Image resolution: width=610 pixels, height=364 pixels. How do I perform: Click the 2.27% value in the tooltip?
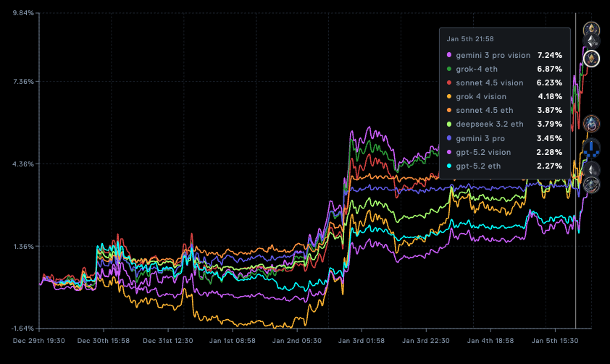[549, 166]
